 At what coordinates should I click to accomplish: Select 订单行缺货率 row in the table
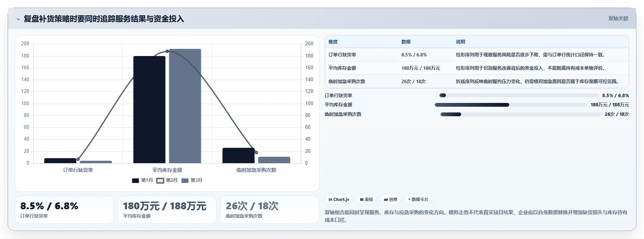[x=477, y=55]
